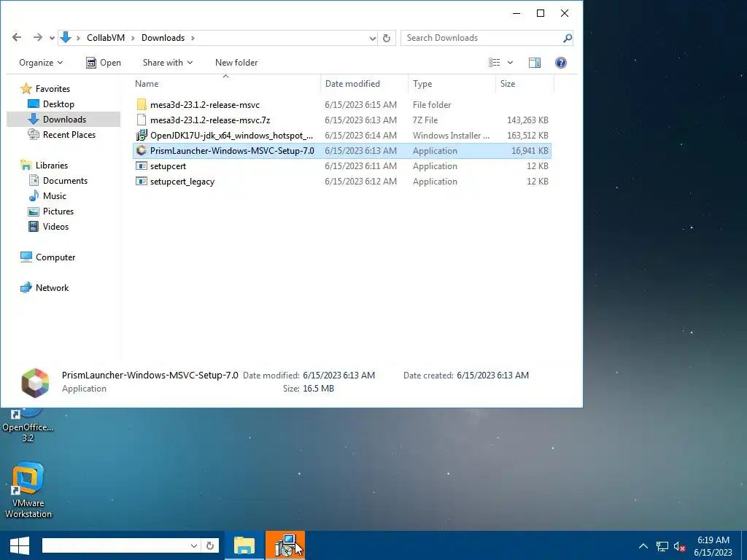
Task: Select the setupcert application icon
Action: click(141, 166)
